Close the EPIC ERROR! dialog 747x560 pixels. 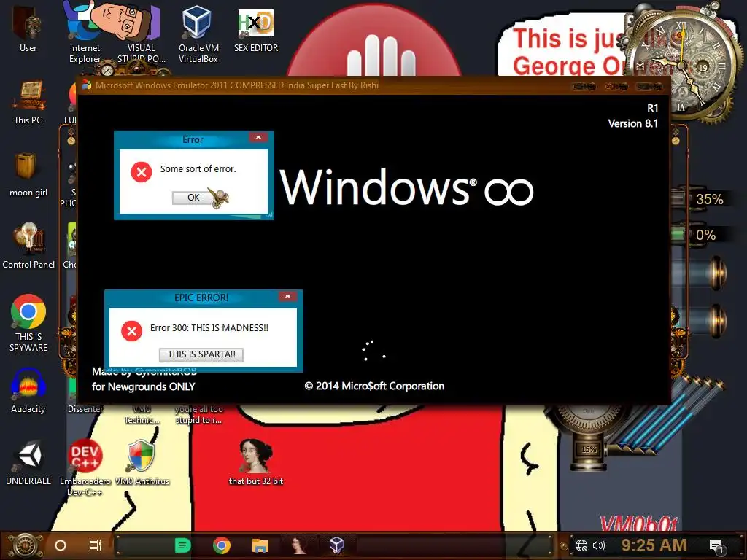[287, 296]
